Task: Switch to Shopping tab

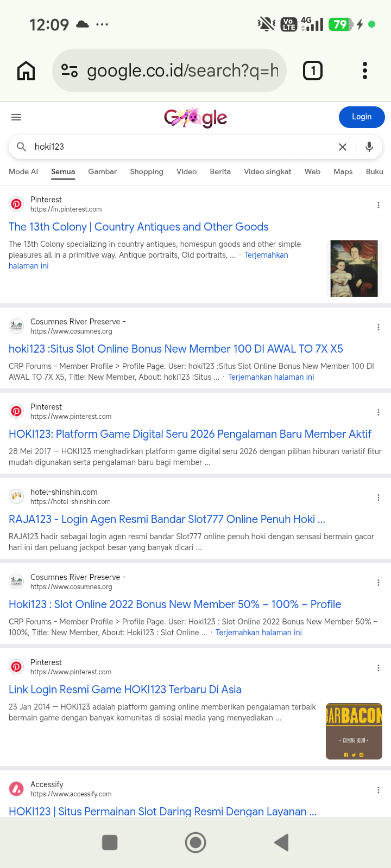Action: pyautogui.click(x=147, y=171)
